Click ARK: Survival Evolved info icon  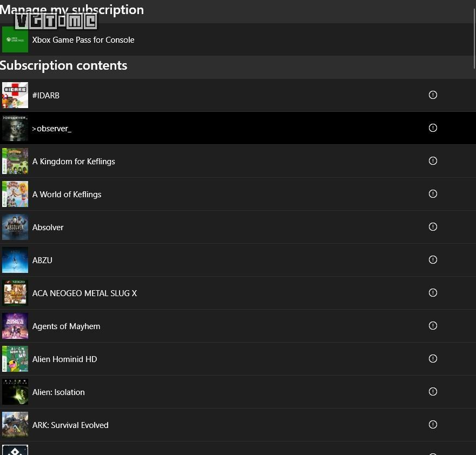click(x=433, y=424)
